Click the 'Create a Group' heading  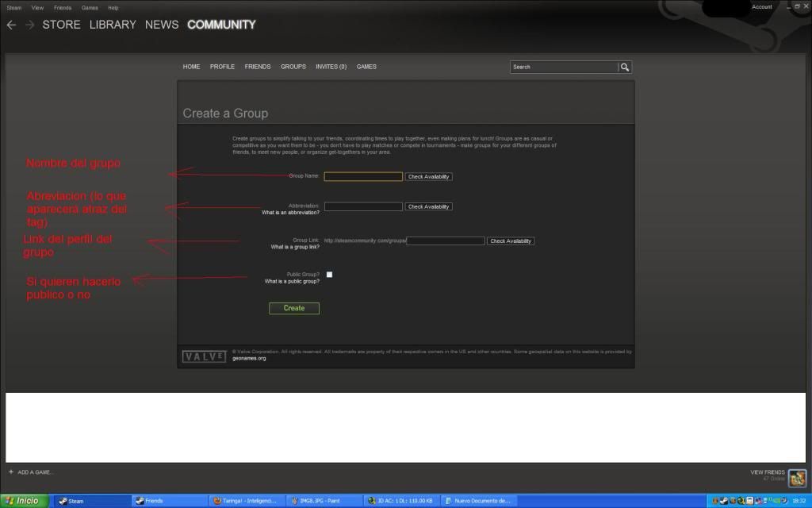[x=225, y=114]
